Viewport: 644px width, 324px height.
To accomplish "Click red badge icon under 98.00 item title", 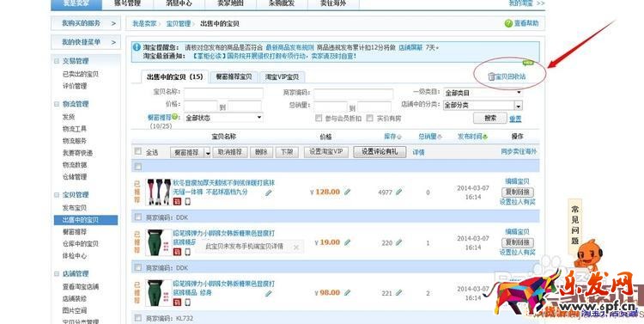I will point(177,303).
